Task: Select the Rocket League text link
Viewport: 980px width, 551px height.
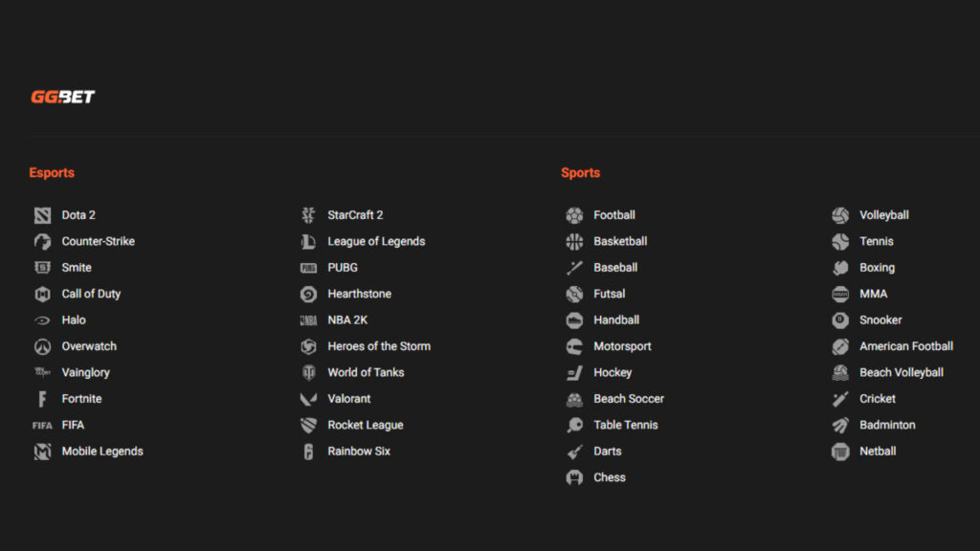Action: click(x=366, y=425)
